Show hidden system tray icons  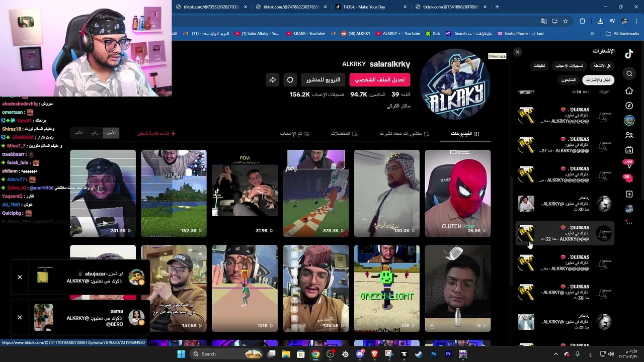point(556,354)
